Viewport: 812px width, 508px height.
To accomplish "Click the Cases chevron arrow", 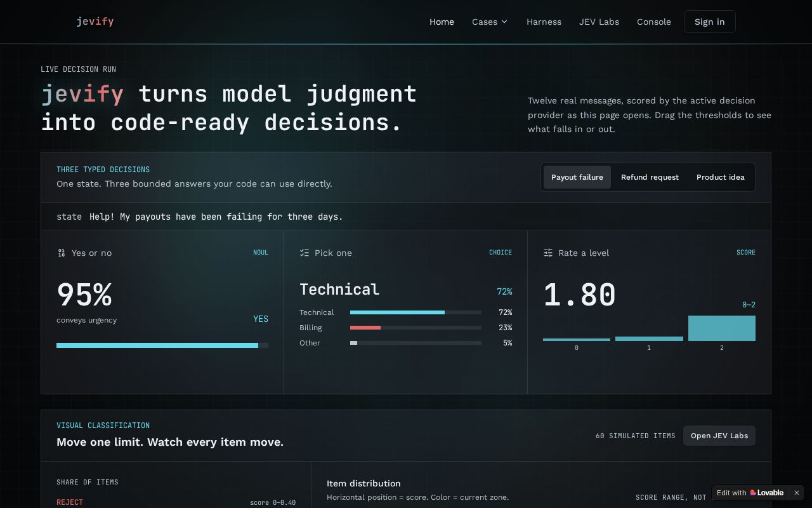I will pos(504,22).
